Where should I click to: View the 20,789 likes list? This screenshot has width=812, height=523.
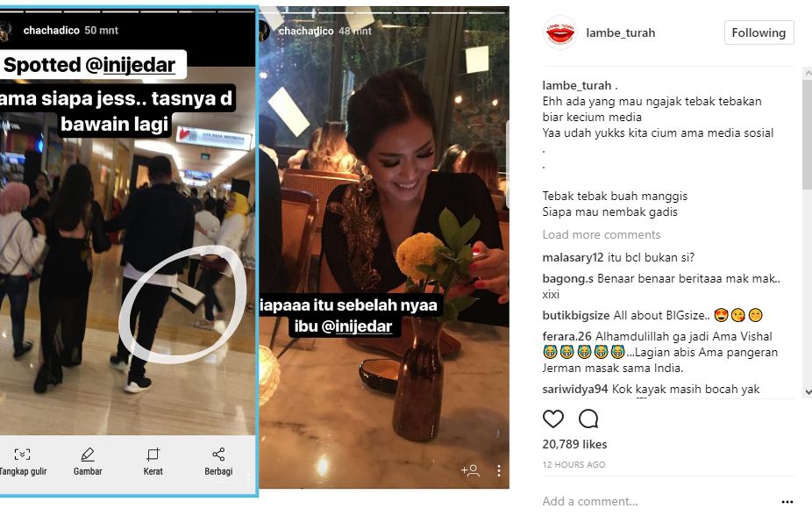pyautogui.click(x=574, y=444)
